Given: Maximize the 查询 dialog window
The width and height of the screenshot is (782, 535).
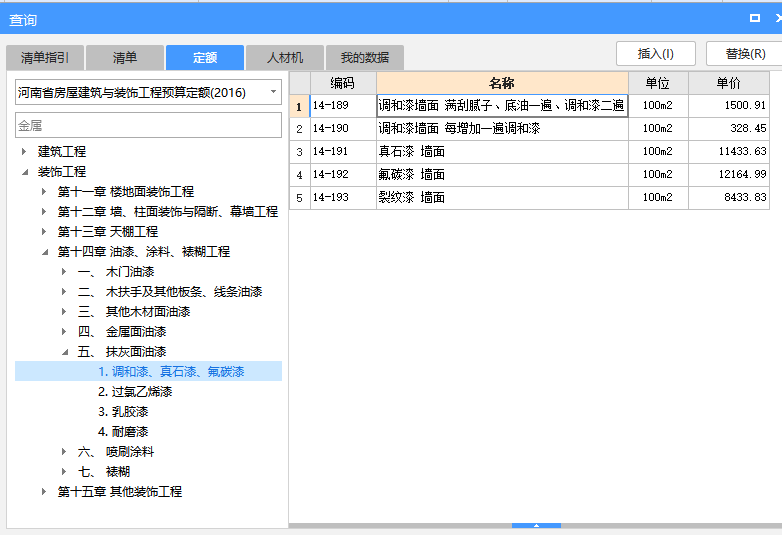Looking at the screenshot, I should coord(755,18).
